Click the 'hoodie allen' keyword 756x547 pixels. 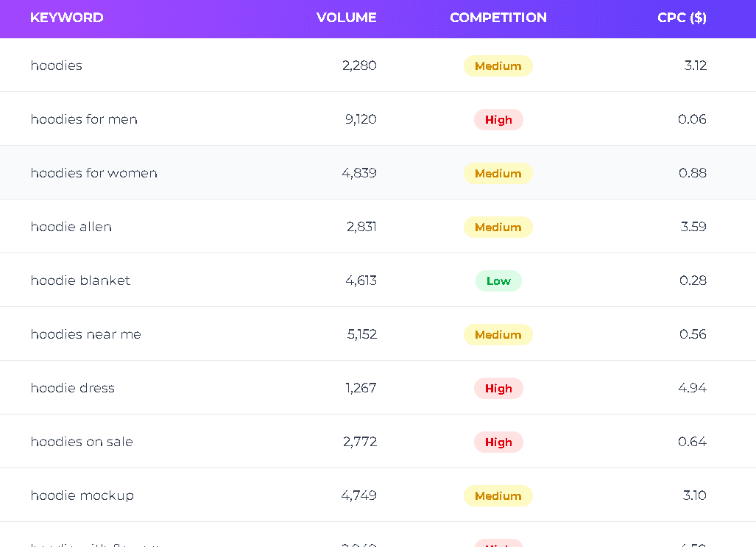point(71,227)
